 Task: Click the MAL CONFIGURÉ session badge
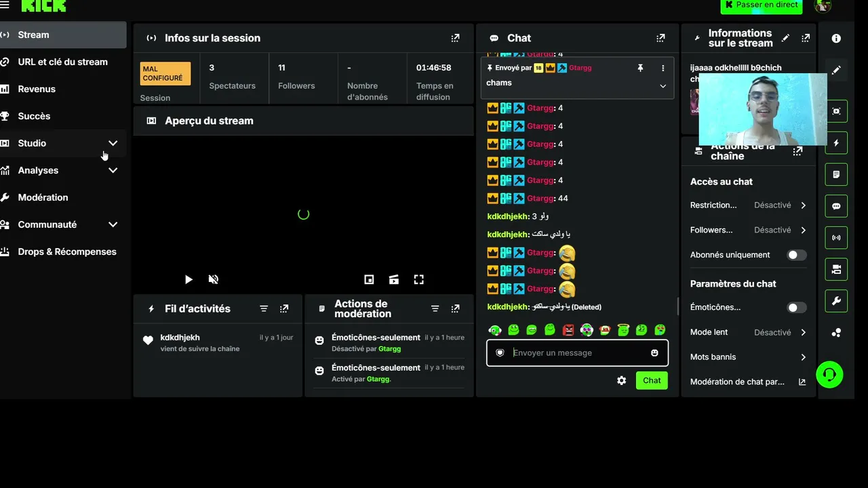tap(165, 73)
